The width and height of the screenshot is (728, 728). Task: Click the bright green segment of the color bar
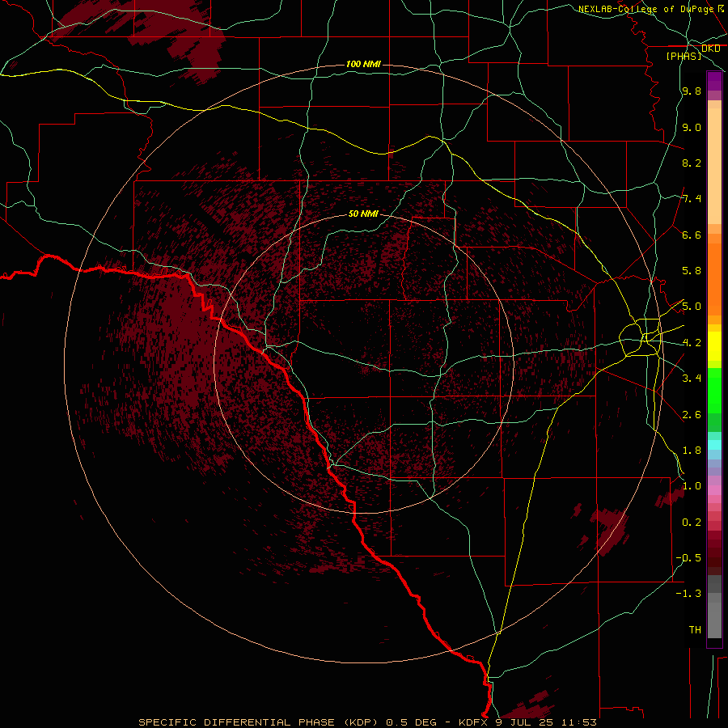click(714, 391)
